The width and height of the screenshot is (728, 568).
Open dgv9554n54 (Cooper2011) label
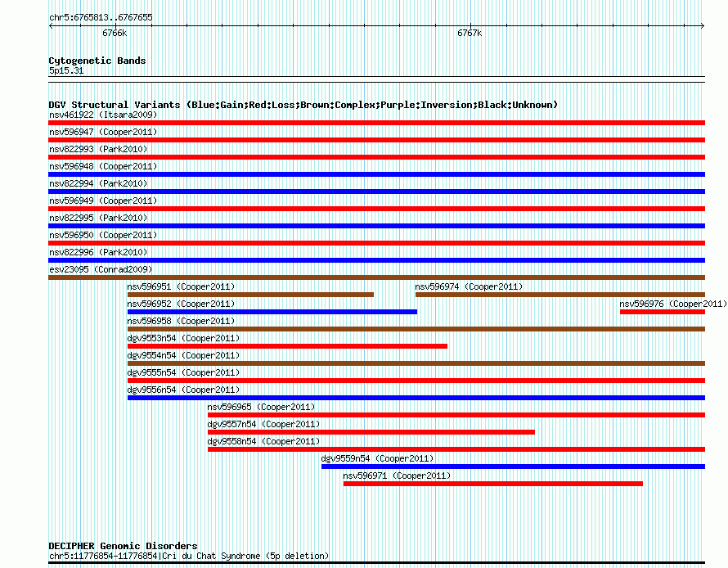click(183, 355)
